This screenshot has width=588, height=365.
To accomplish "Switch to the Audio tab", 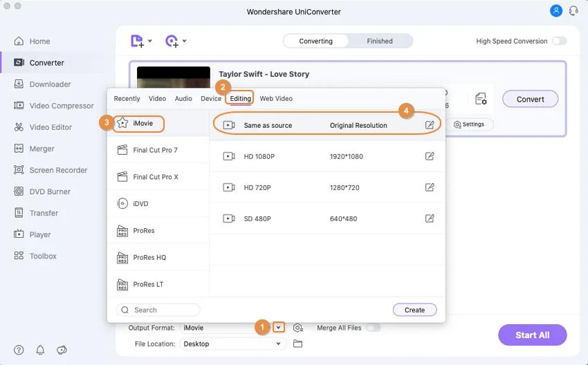I will point(183,99).
